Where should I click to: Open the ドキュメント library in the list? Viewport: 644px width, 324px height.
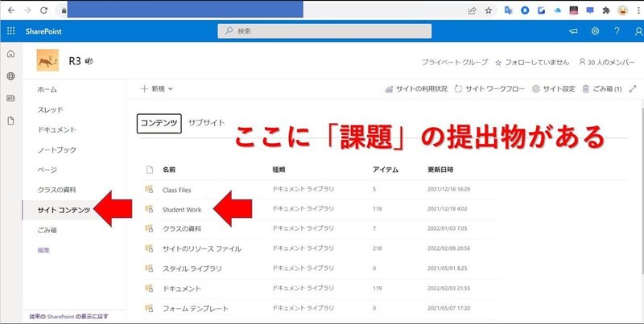[x=182, y=289]
